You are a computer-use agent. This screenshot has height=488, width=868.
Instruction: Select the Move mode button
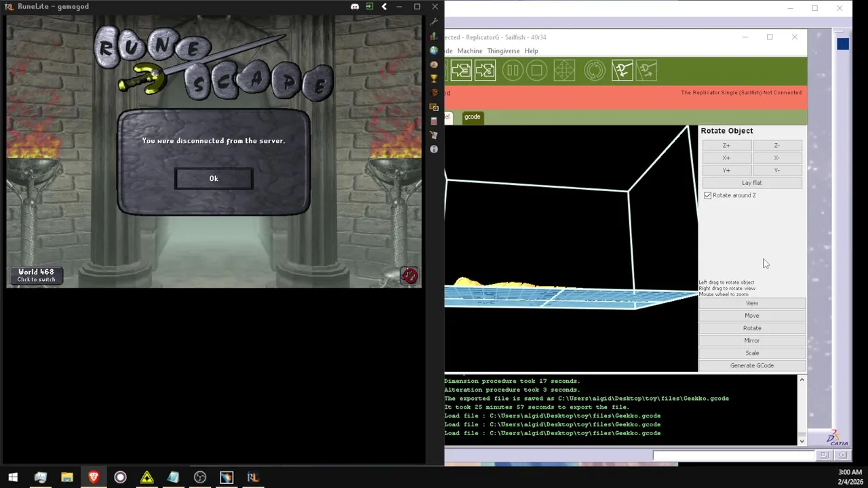(752, 316)
